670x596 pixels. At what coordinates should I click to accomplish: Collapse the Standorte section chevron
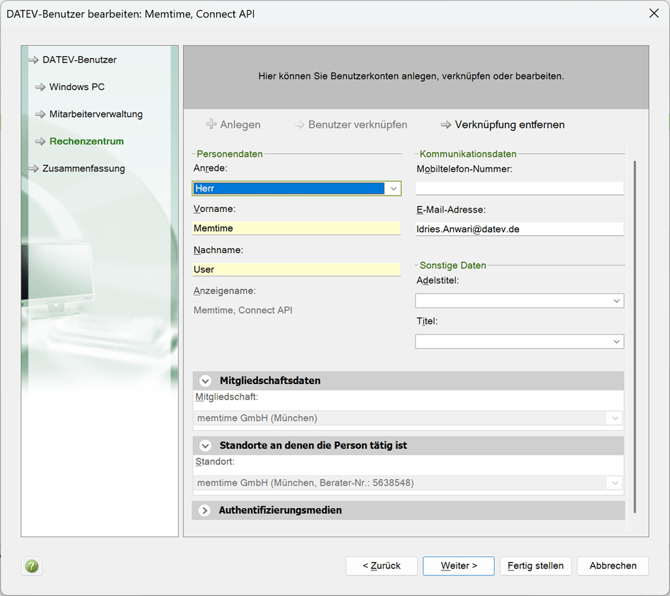[x=206, y=445]
